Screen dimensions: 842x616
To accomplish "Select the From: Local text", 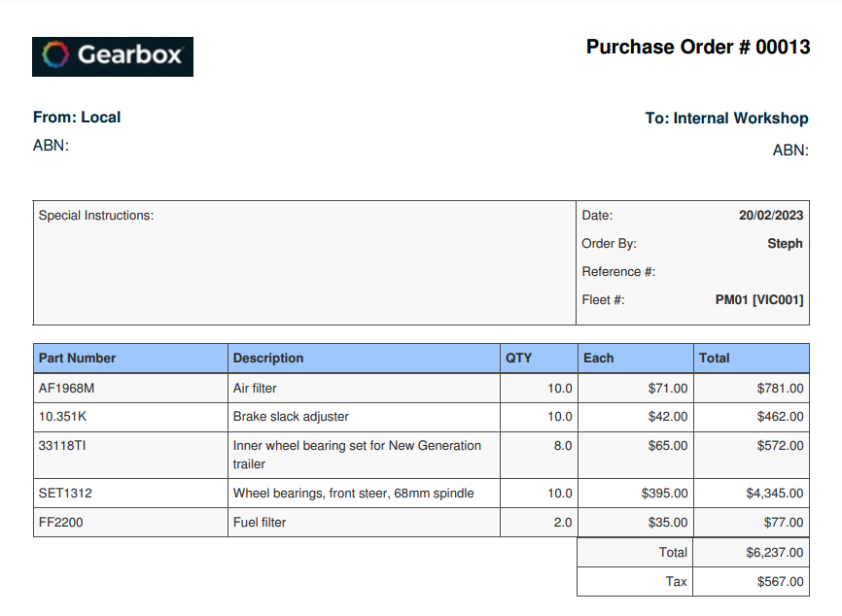I will tap(77, 118).
